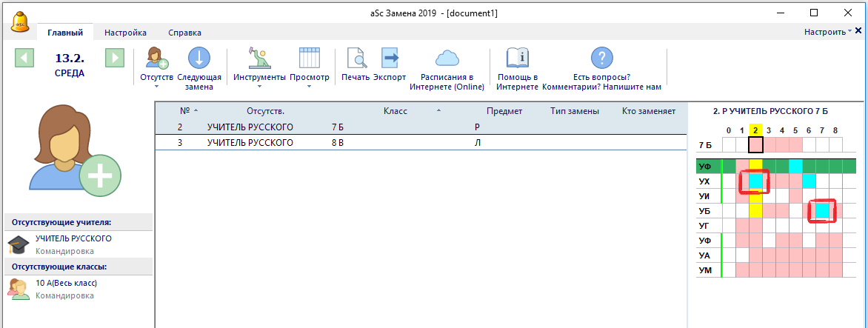The image size is (868, 328).
Task: Open the Настроить dropdown at top right
Action: tap(827, 32)
